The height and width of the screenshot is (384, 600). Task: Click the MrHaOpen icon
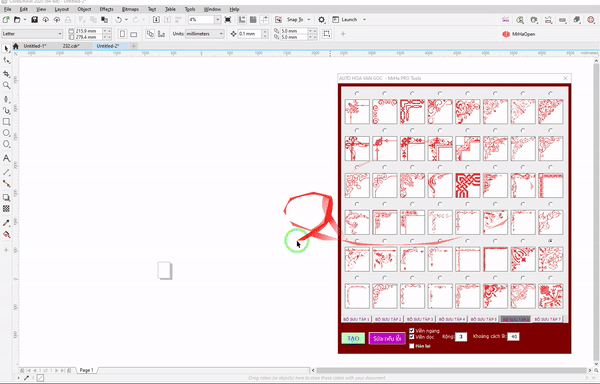click(506, 34)
